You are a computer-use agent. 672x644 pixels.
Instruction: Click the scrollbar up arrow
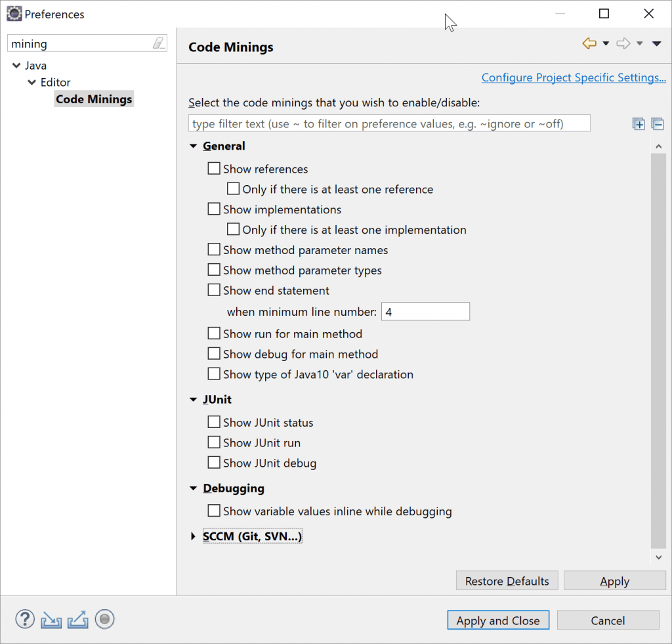658,146
